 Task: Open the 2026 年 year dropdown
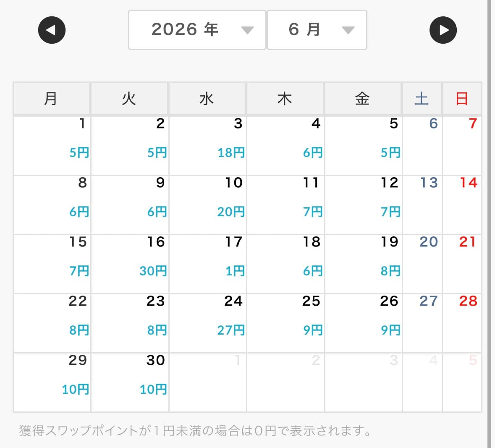pyautogui.click(x=197, y=30)
